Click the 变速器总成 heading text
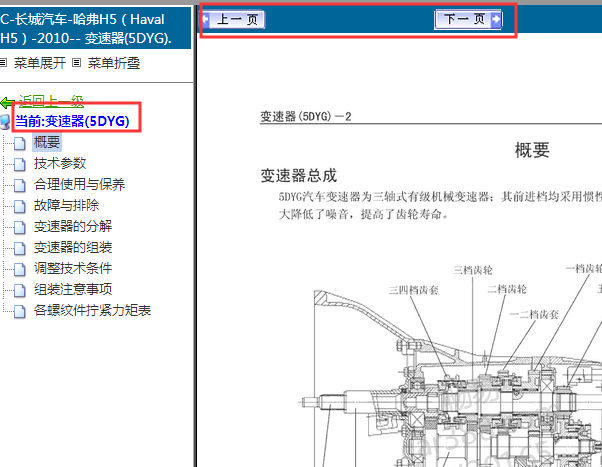Image resolution: width=602 pixels, height=467 pixels. [x=299, y=176]
